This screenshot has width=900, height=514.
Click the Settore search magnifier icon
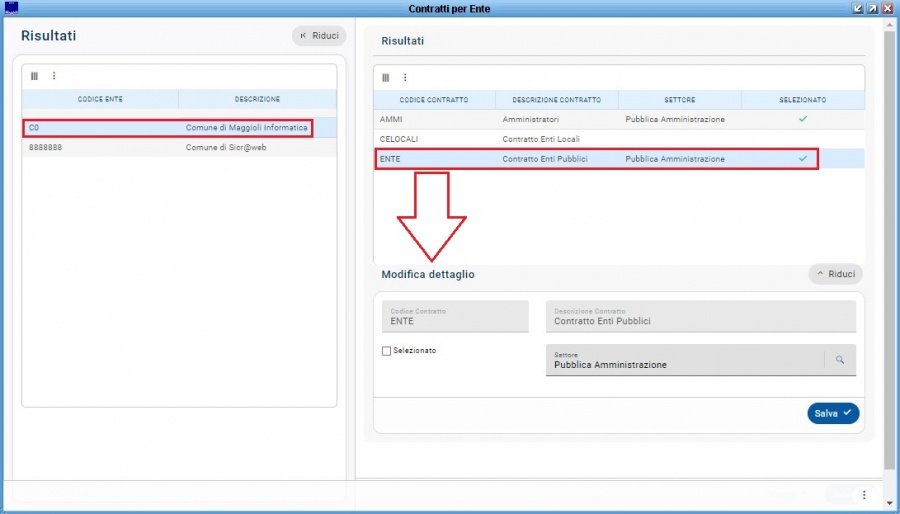tap(840, 360)
